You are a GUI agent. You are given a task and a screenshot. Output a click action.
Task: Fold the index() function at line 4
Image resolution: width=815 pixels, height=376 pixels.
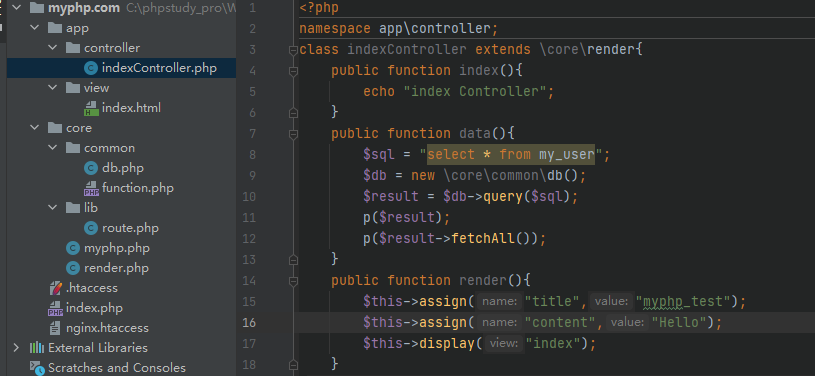pos(293,71)
